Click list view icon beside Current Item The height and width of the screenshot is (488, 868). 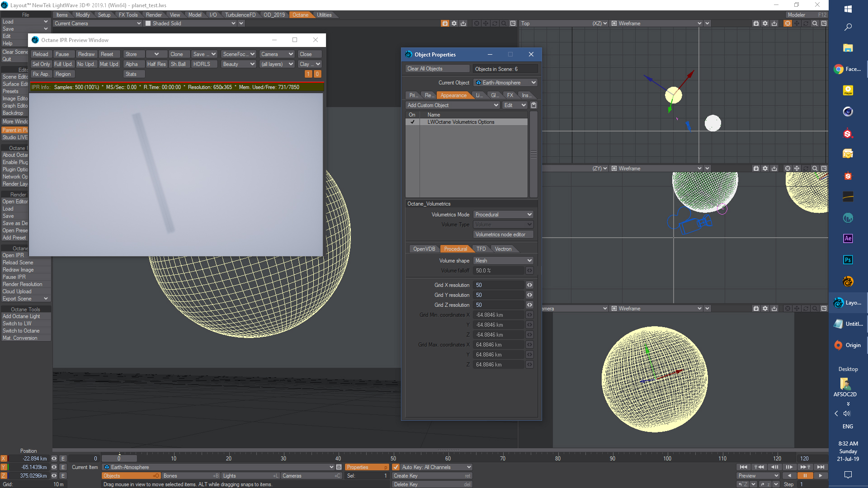click(x=339, y=467)
